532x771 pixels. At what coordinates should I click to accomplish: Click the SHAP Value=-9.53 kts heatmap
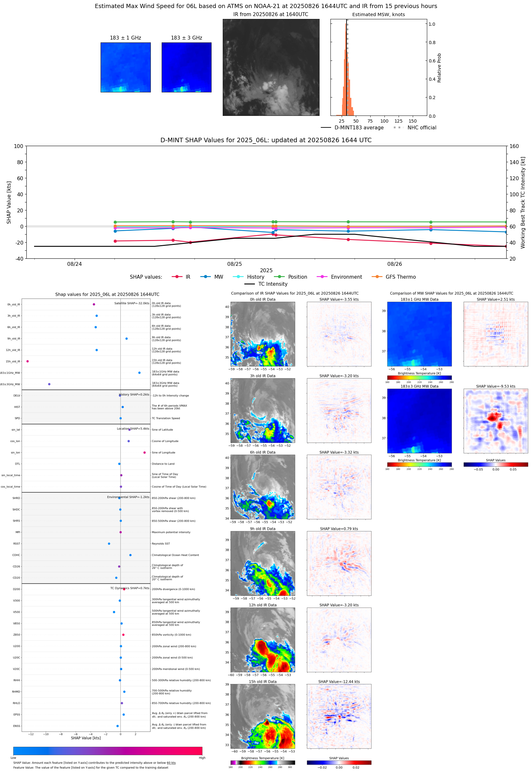495,421
